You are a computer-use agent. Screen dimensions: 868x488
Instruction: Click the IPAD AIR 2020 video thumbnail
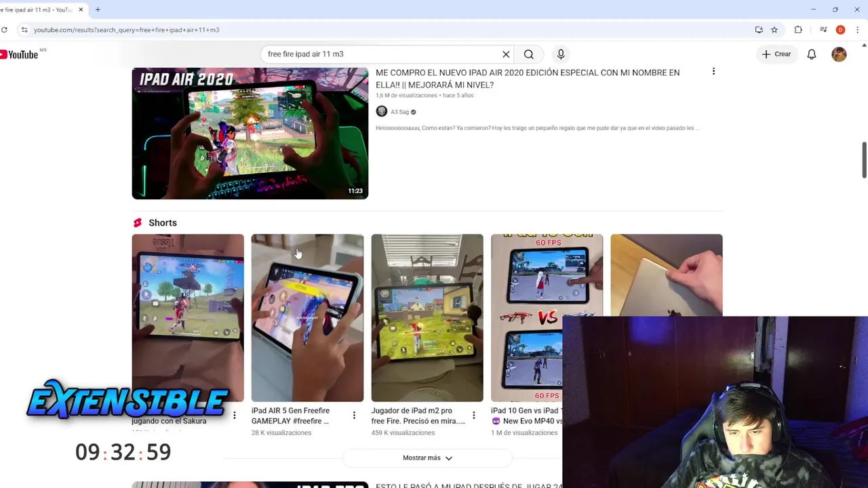pos(250,134)
